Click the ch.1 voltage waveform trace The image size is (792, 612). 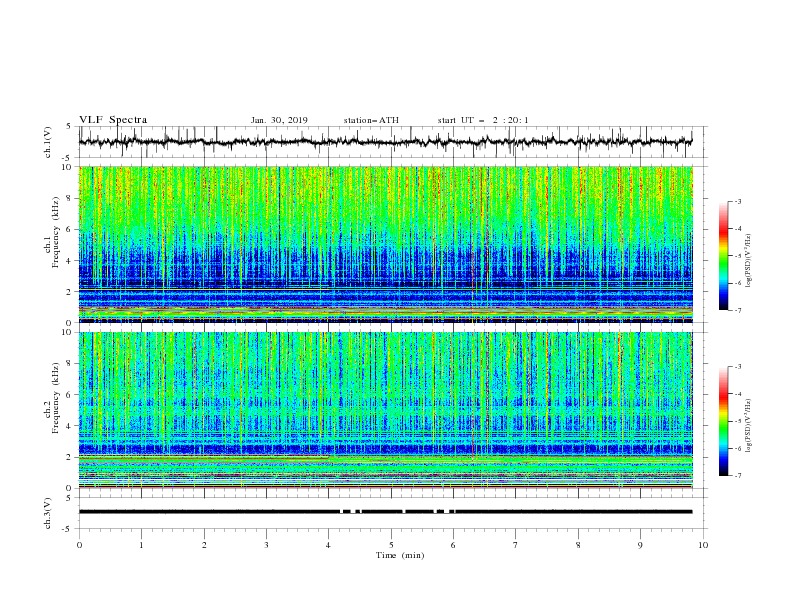(x=385, y=142)
